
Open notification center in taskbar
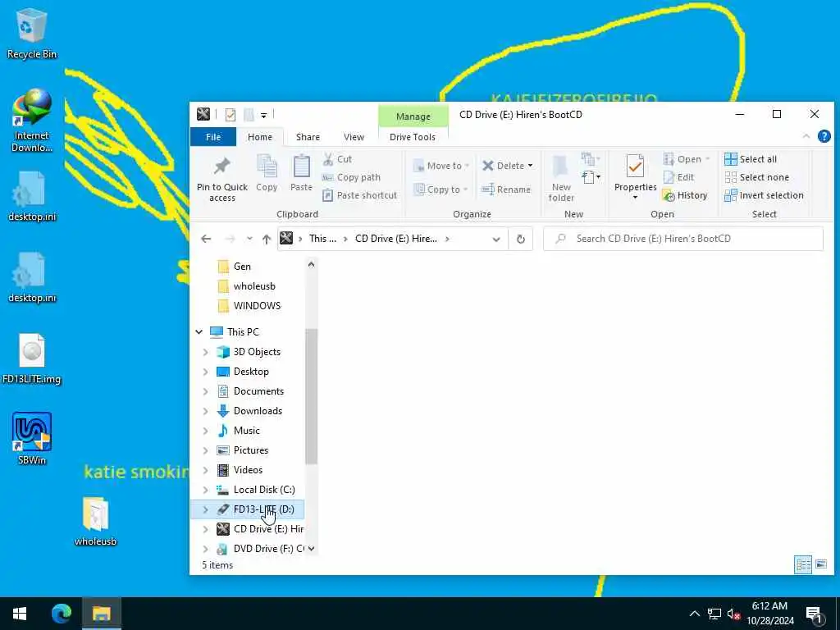pyautogui.click(x=815, y=614)
